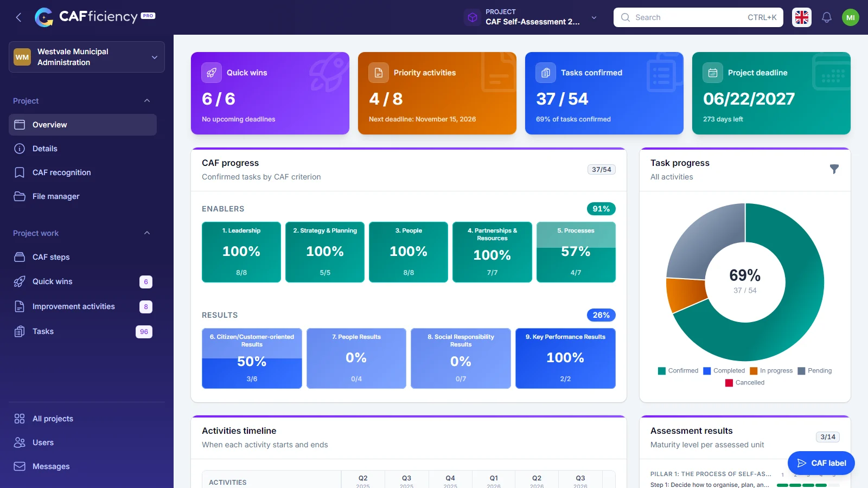
Task: Open the MI user avatar menu
Action: coord(850,17)
